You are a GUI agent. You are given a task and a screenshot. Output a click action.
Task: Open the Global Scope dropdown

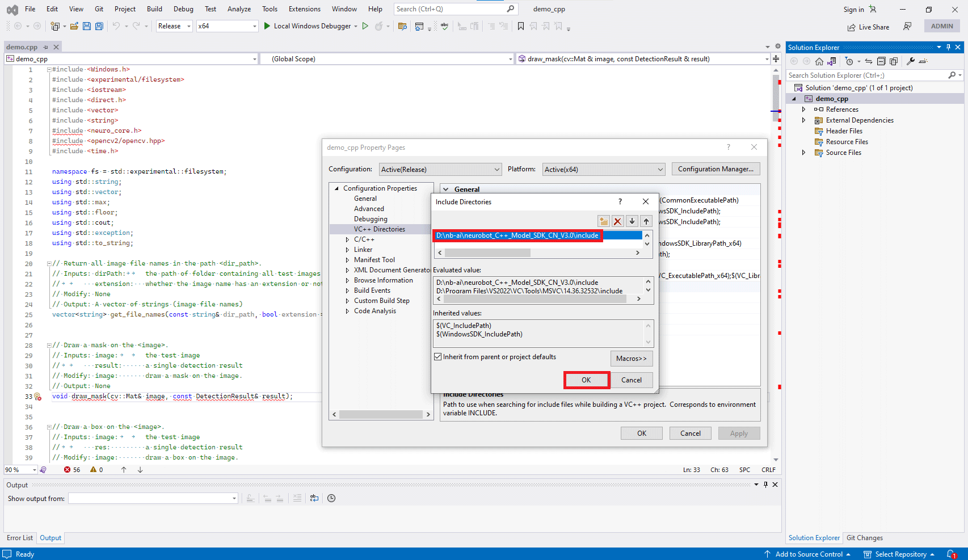pos(387,59)
